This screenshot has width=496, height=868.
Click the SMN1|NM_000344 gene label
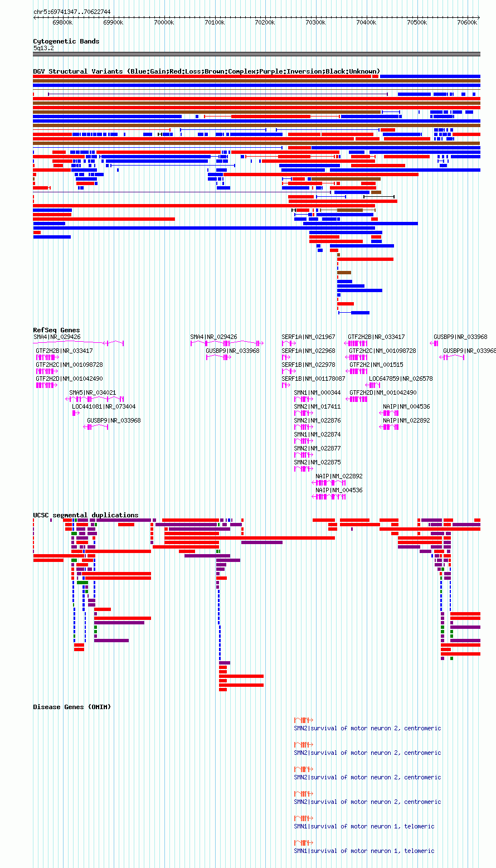click(318, 392)
